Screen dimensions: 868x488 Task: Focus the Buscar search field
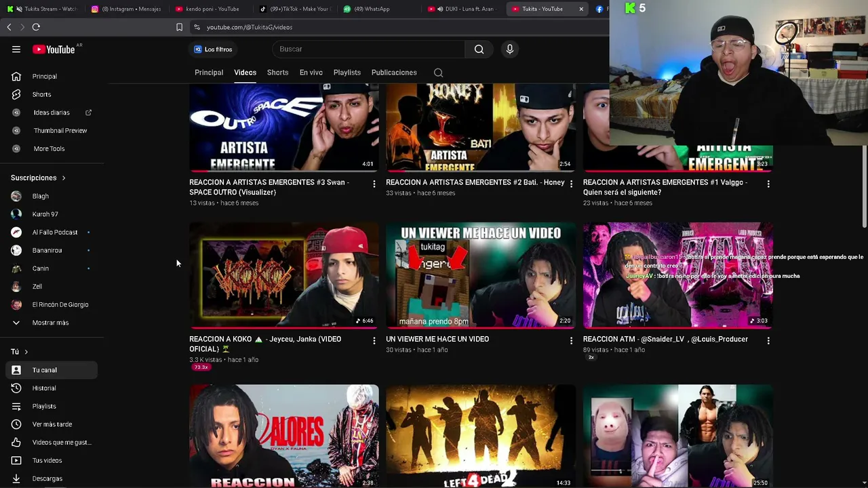coord(370,49)
